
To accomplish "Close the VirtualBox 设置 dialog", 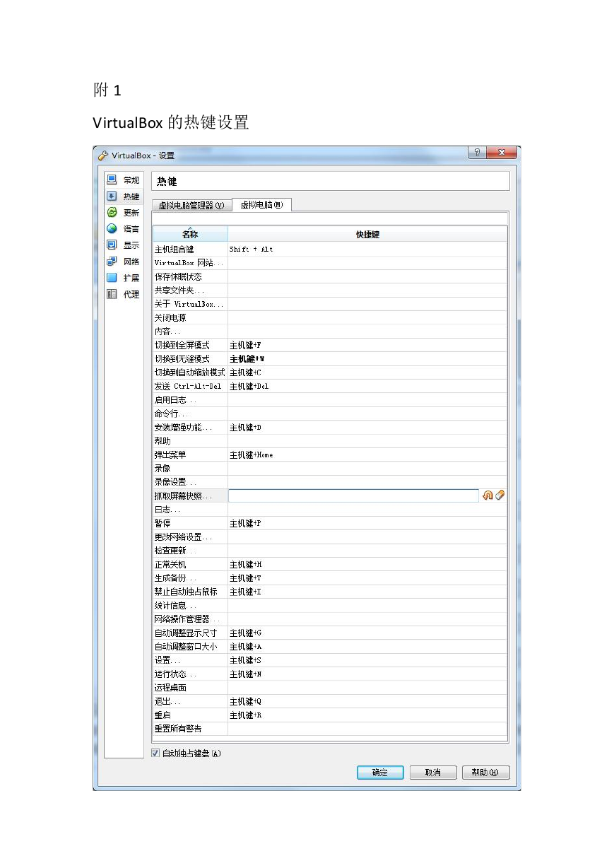I will [502, 153].
